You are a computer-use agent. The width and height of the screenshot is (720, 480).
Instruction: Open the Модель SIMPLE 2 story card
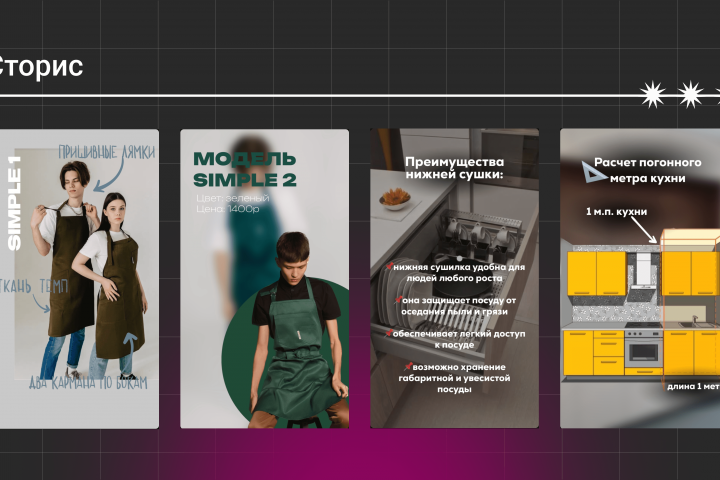pos(264,279)
